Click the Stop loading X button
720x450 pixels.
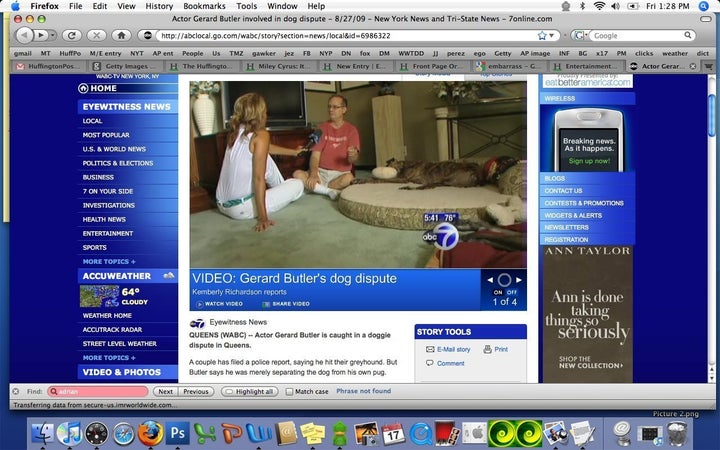coord(96,35)
